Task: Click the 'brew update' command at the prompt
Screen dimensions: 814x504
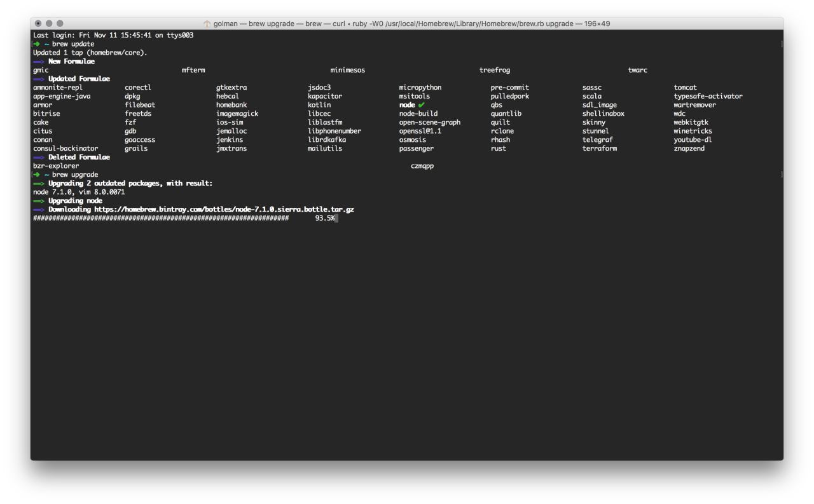Action: pos(73,44)
